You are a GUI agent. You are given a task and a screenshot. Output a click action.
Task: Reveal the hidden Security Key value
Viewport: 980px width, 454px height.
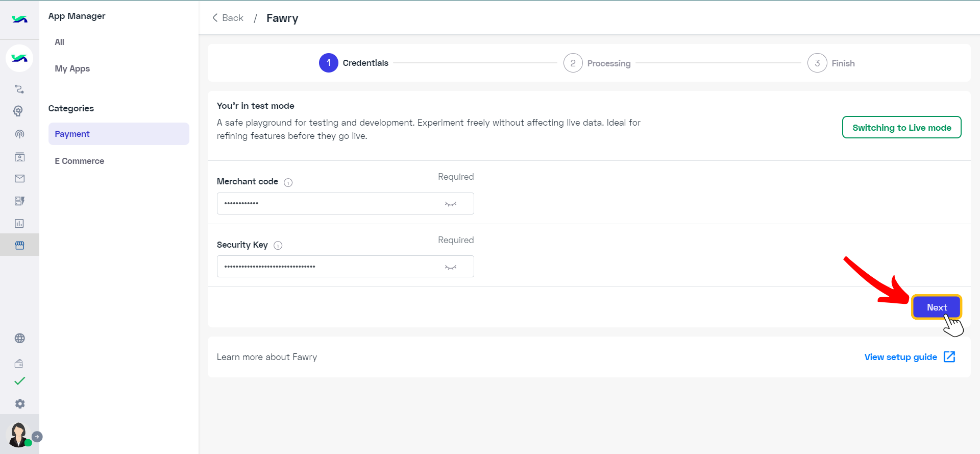(450, 267)
